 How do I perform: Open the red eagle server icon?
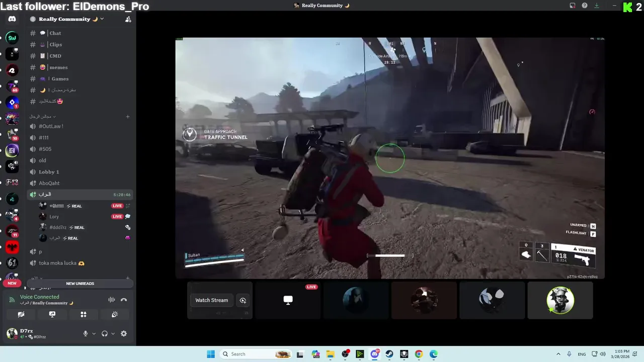coord(12,247)
